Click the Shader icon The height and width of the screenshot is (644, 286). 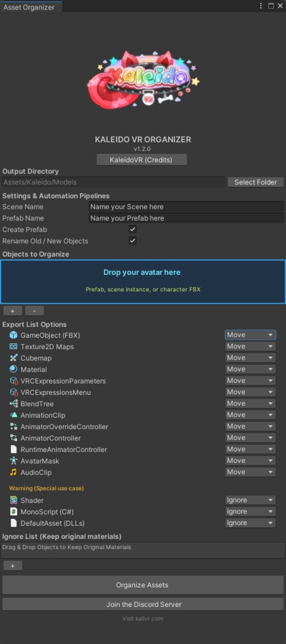click(14, 500)
